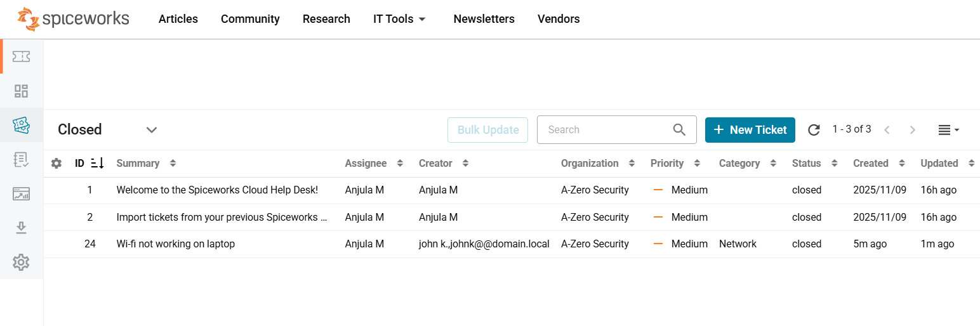Click creator 'john k.,johnk@@domain.local'
The height and width of the screenshot is (326, 980).
click(484, 244)
